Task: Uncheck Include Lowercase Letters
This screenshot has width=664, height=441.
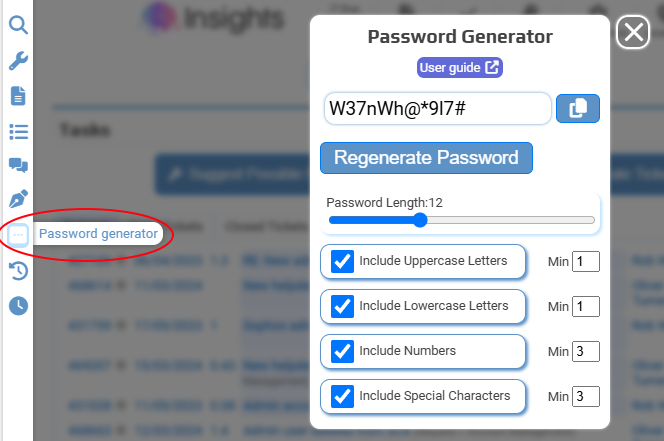Action: point(342,306)
